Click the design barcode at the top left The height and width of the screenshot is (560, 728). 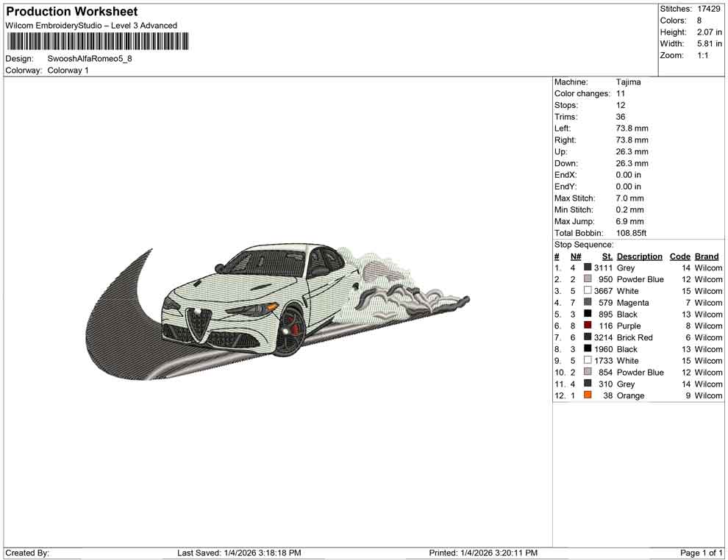click(x=96, y=42)
